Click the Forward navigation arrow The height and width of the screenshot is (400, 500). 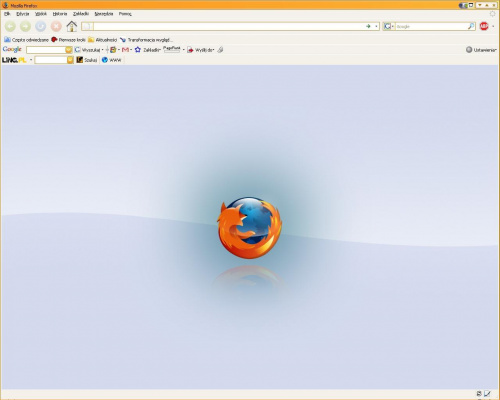click(x=25, y=26)
